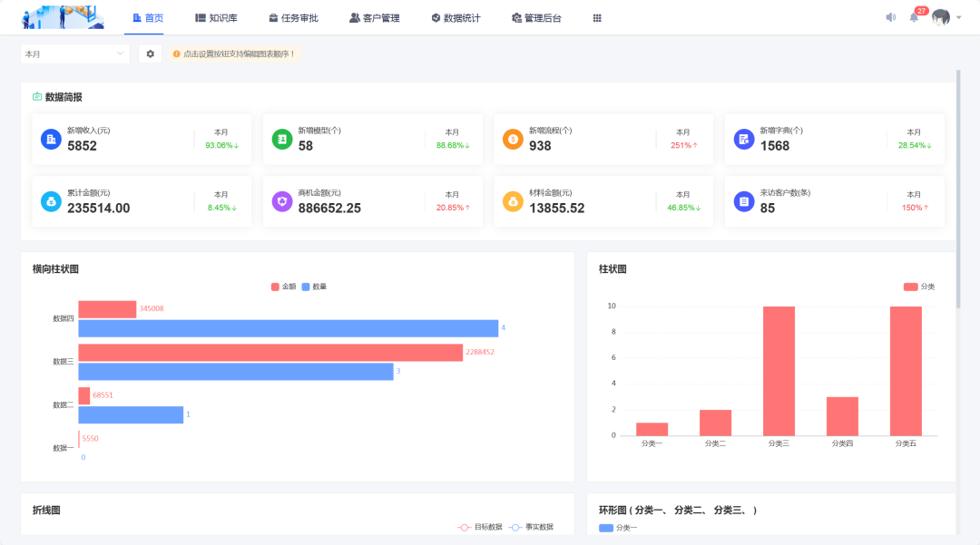The image size is (980, 545).
Task: Open the apps grid icon in navbar
Action: 597,16
